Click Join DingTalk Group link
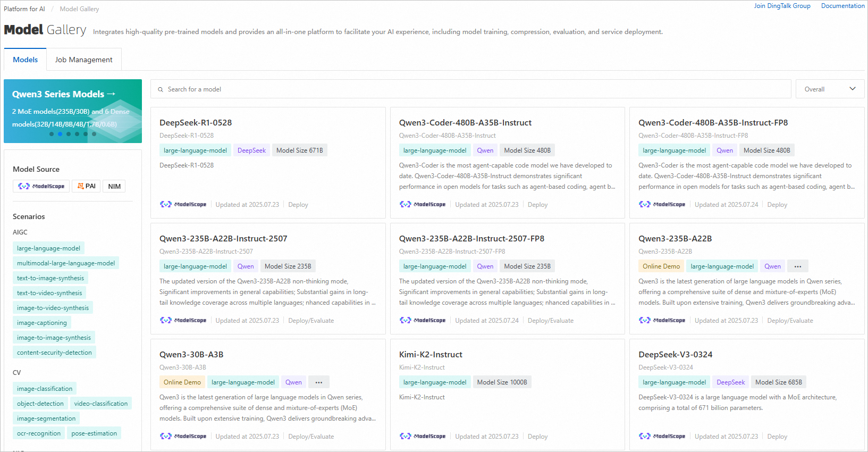868x452 pixels. pyautogui.click(x=782, y=6)
